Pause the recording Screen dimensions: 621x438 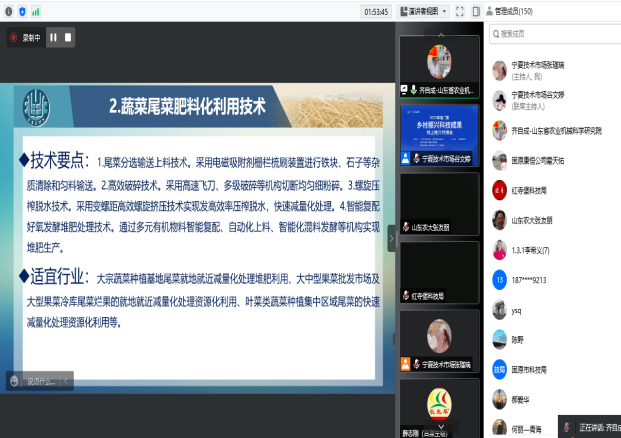(53, 37)
